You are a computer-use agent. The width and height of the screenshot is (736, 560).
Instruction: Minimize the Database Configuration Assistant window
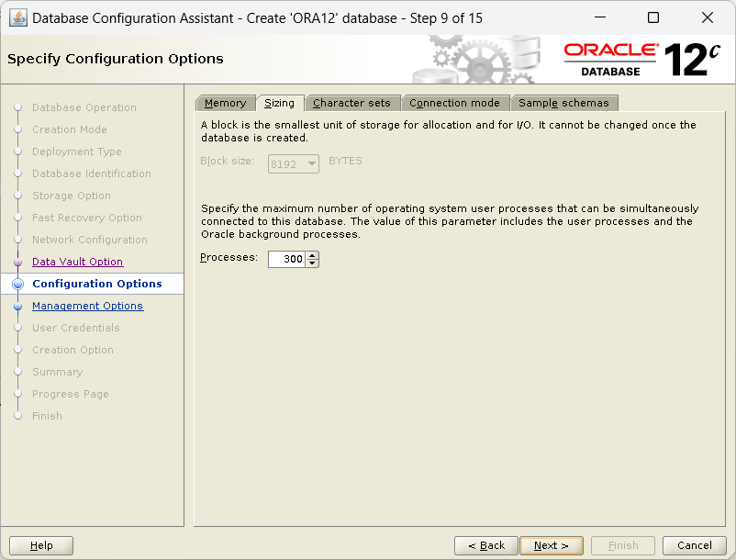pyautogui.click(x=600, y=17)
